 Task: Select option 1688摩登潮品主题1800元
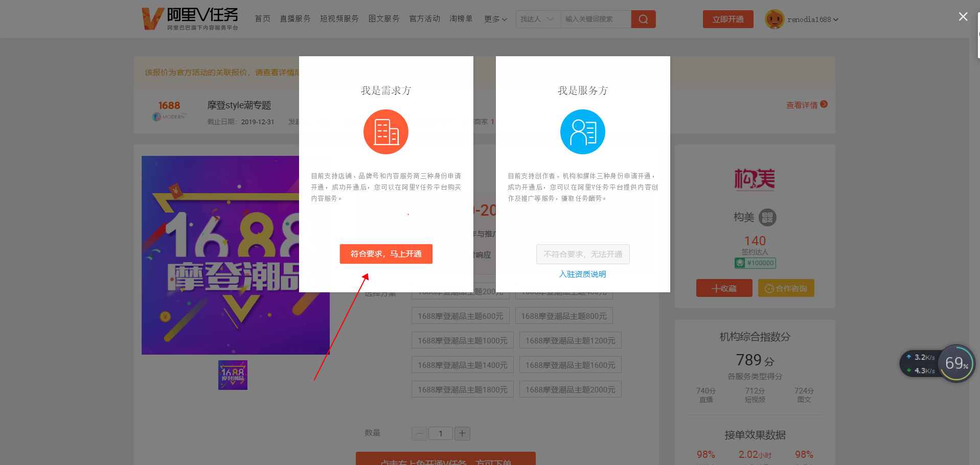(463, 389)
